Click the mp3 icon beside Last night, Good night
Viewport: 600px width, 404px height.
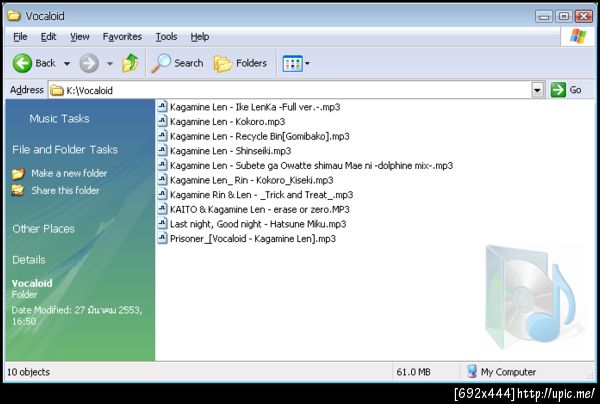click(x=163, y=223)
